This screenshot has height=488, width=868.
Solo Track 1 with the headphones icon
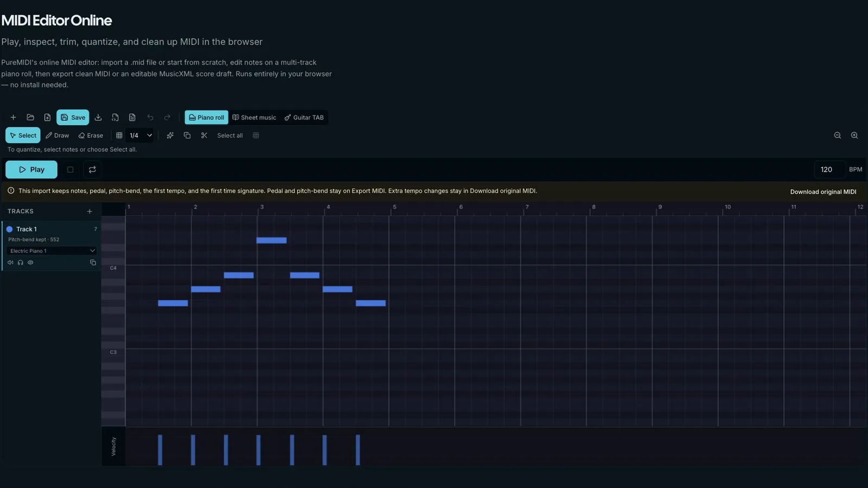(x=21, y=262)
